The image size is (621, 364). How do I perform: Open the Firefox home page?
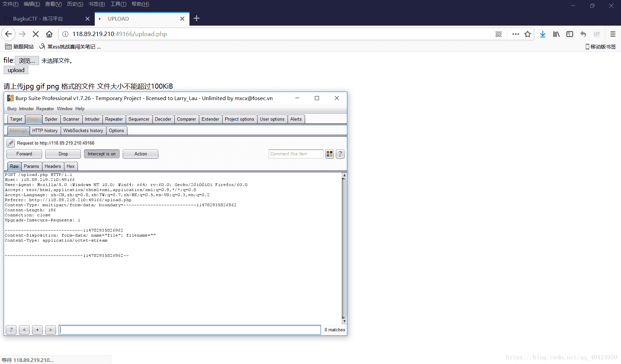click(x=49, y=34)
